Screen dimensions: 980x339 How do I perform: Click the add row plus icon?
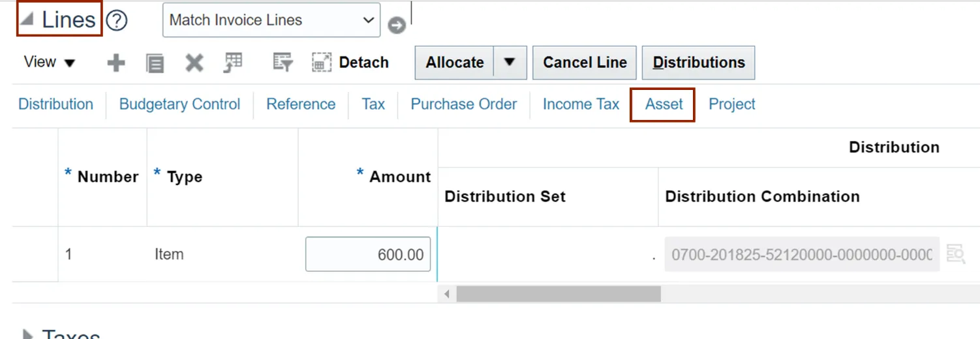[116, 63]
